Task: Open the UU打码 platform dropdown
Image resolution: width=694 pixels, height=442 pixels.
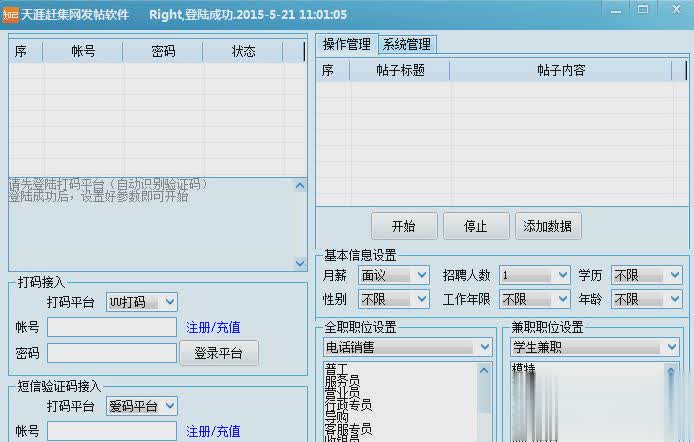Action: tap(142, 302)
